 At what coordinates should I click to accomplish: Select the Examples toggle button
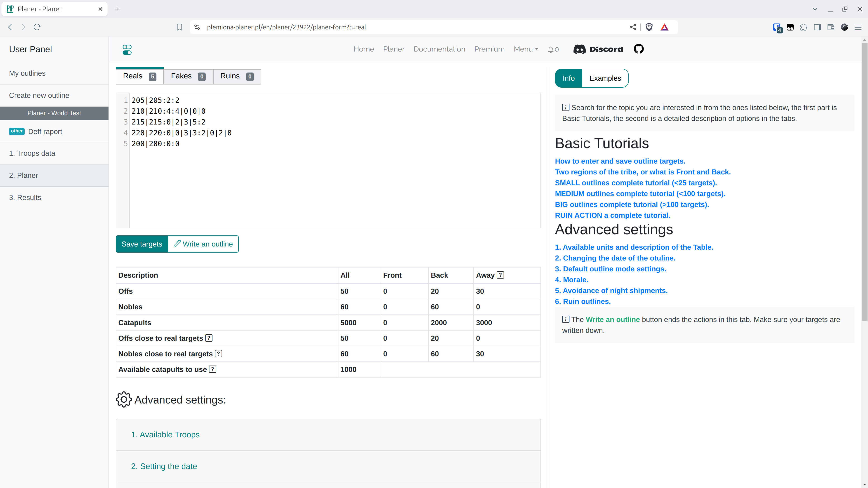pyautogui.click(x=605, y=78)
